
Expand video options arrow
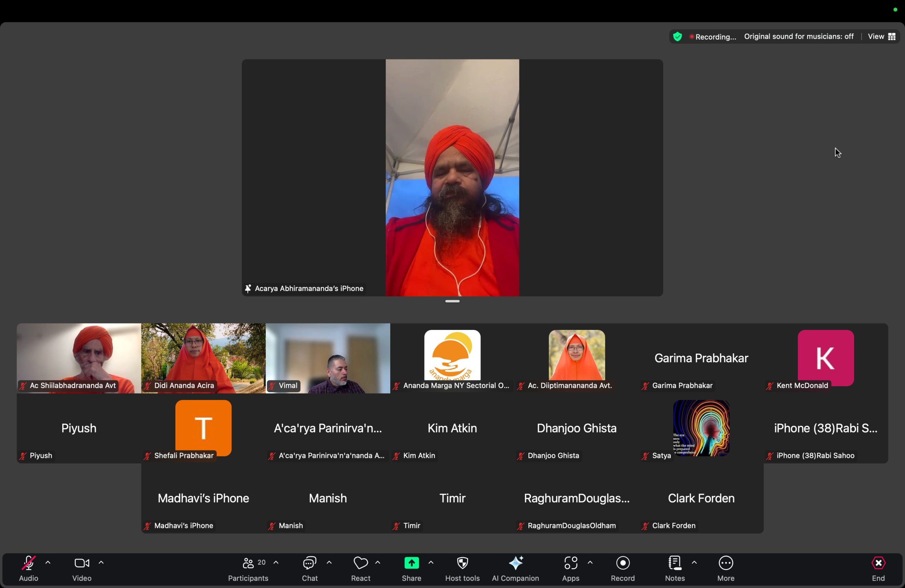101,562
